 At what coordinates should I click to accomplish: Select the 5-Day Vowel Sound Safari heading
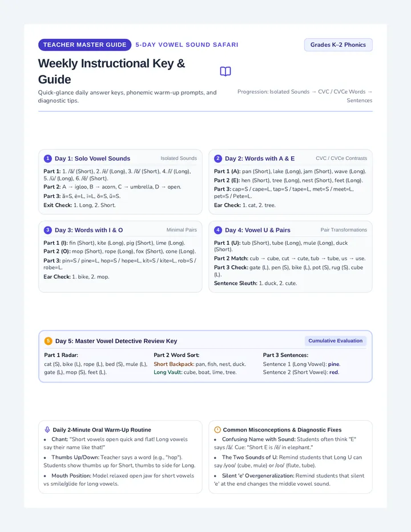tap(187, 45)
